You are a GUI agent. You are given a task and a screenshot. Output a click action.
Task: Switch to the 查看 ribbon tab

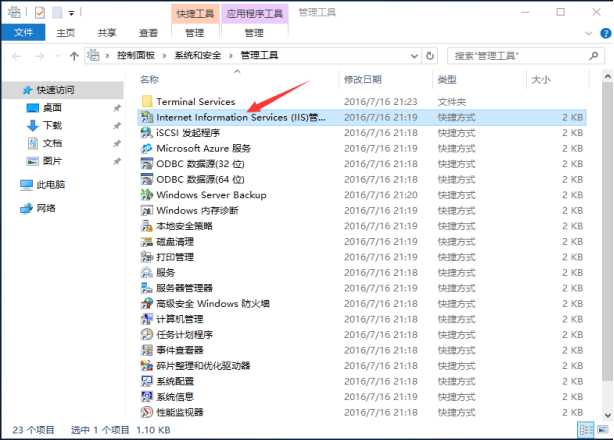coord(148,33)
